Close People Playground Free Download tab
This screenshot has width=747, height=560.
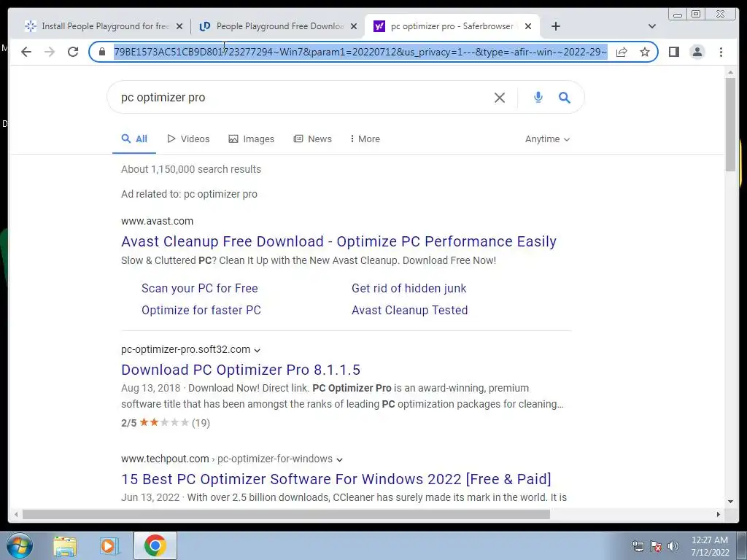tap(354, 26)
